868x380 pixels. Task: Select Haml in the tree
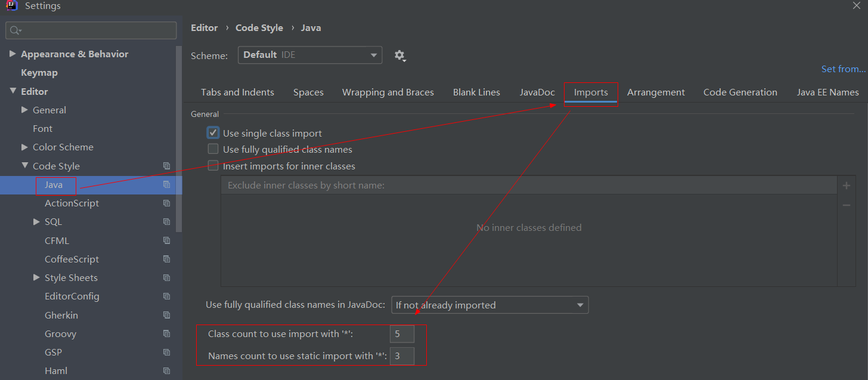(56, 371)
